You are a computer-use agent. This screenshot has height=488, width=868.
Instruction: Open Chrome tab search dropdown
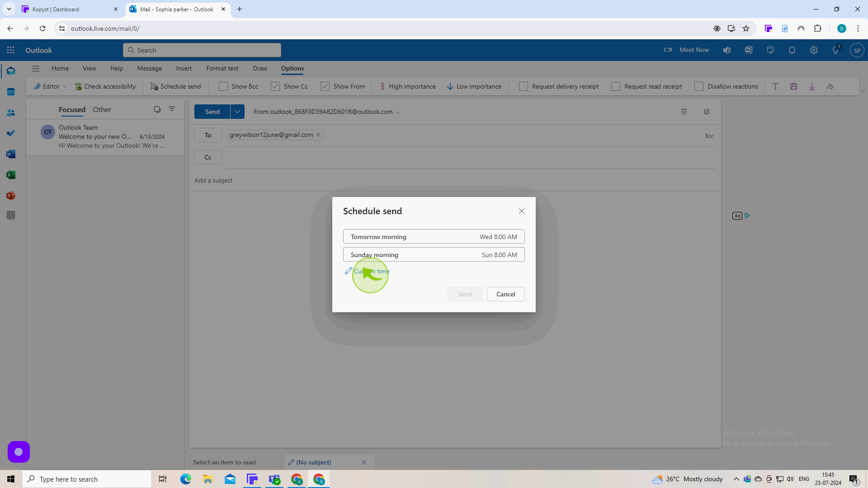(9, 9)
